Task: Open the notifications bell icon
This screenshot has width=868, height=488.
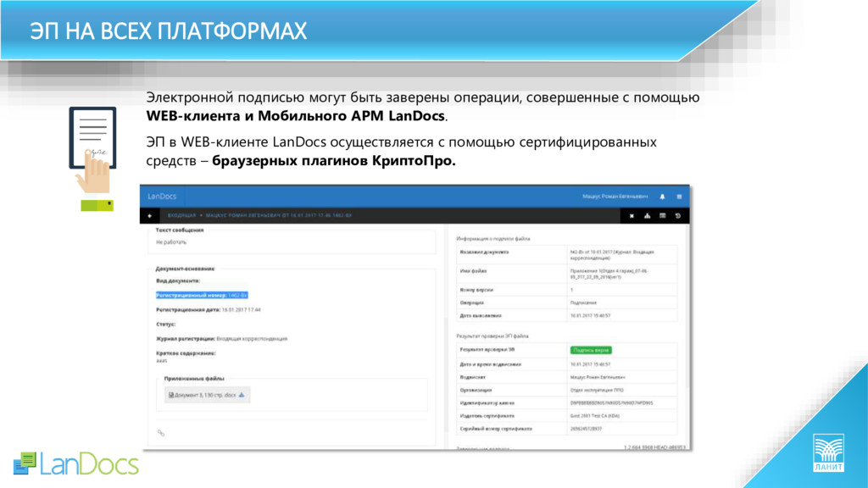Action: pyautogui.click(x=662, y=197)
